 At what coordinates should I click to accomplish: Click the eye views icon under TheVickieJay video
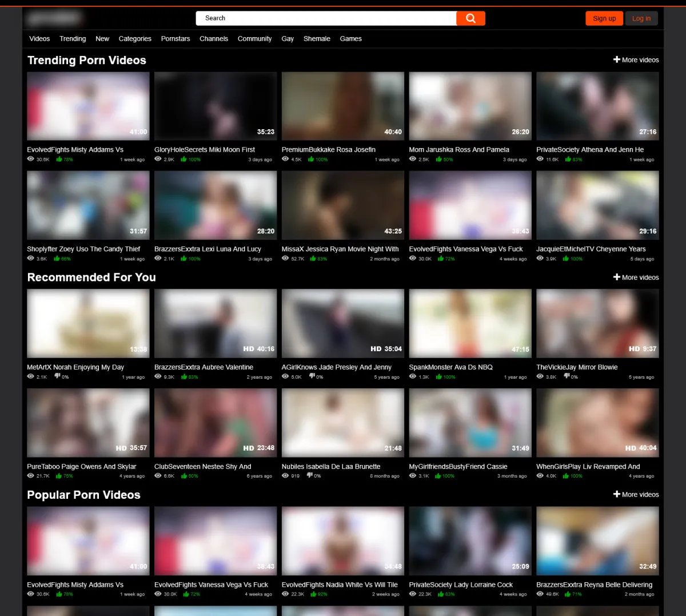pos(540,376)
